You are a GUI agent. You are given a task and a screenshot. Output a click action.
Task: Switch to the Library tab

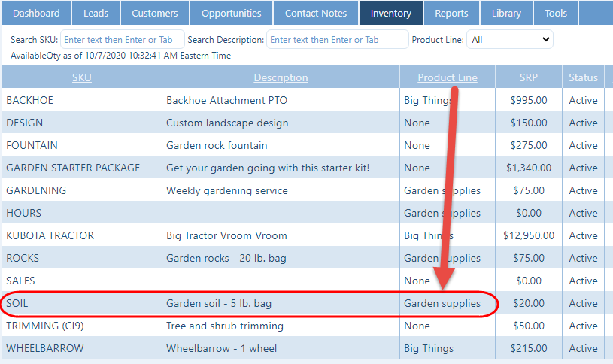(505, 13)
